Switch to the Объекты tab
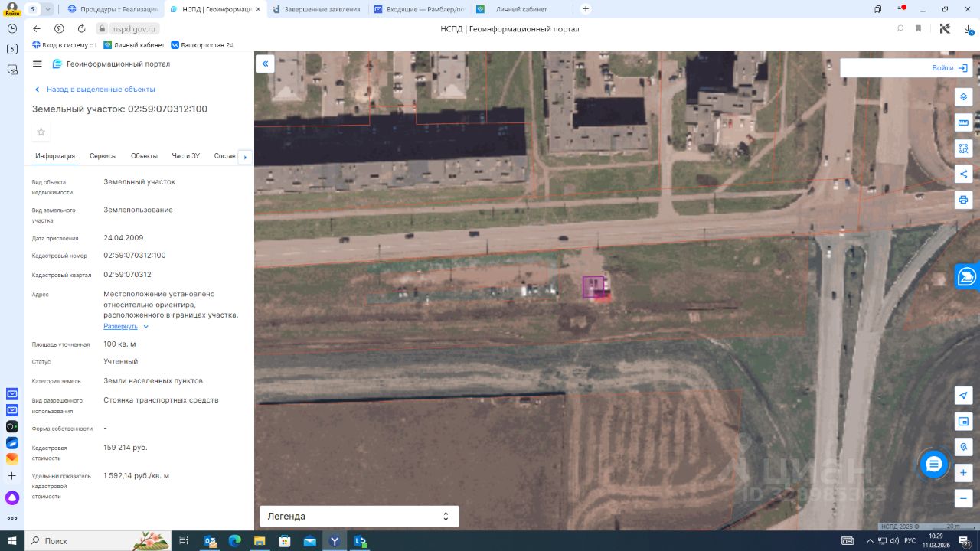This screenshot has width=980, height=551. 144,156
